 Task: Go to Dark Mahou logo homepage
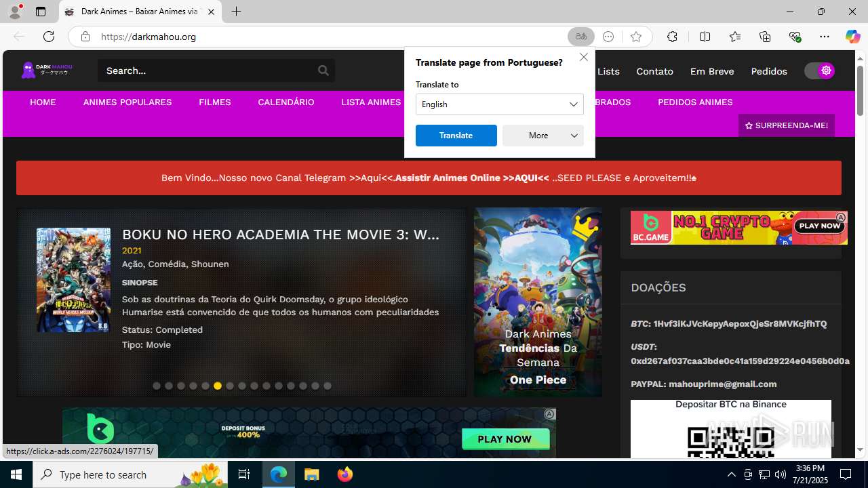coord(47,70)
